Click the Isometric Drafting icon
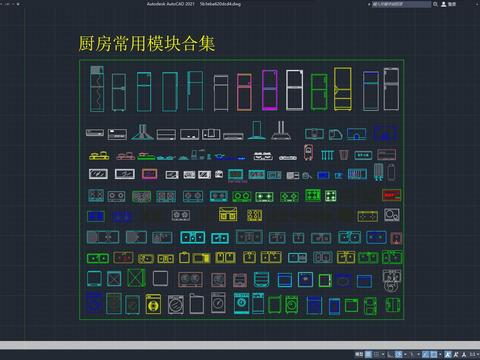This screenshot has height=360, width=480. (x=412, y=354)
